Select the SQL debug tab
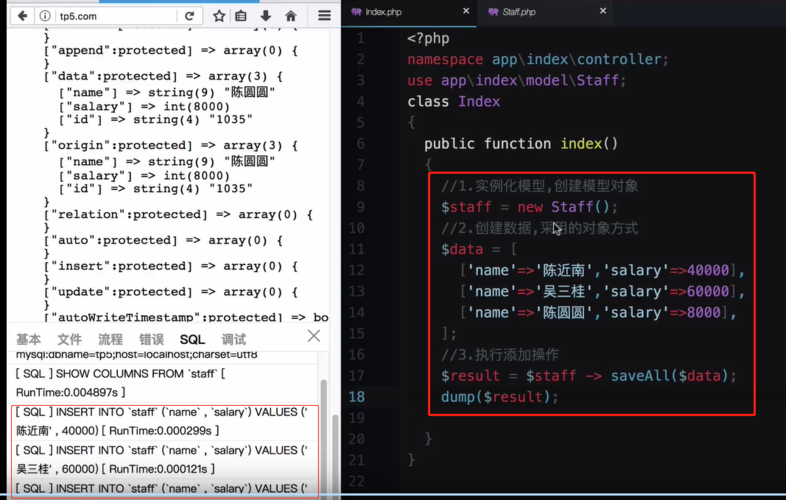The height and width of the screenshot is (500, 786). [192, 340]
